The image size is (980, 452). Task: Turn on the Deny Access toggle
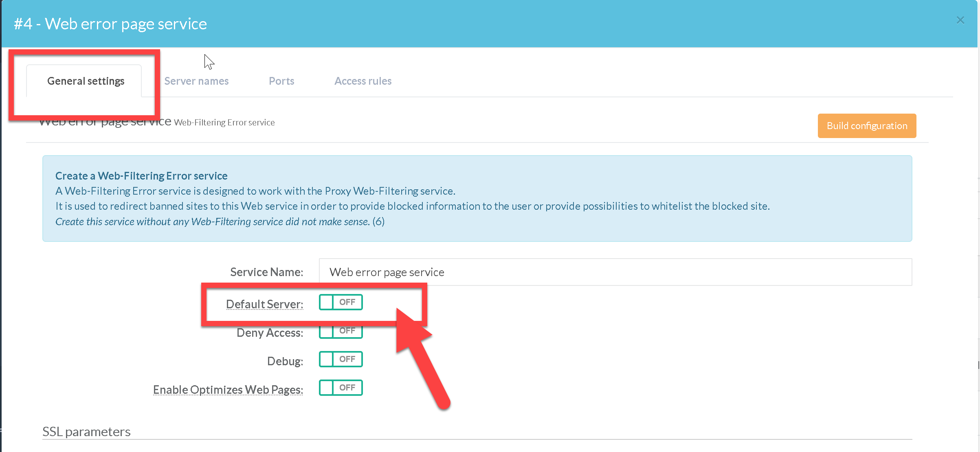(x=341, y=332)
